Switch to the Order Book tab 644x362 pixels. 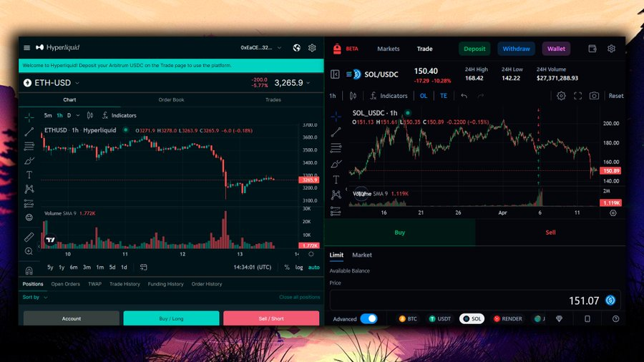click(x=171, y=100)
